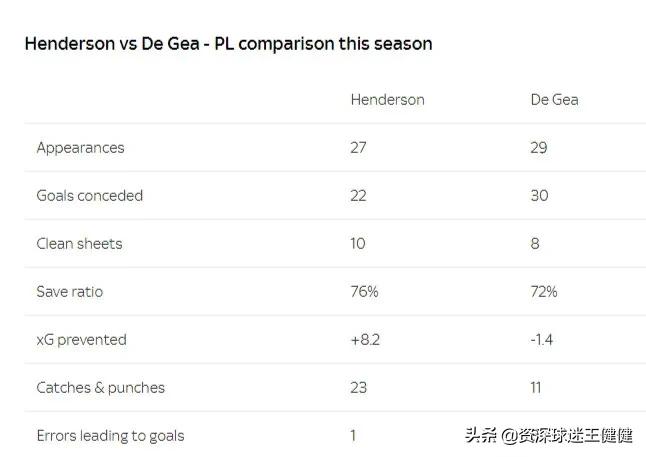The height and width of the screenshot is (457, 646).
Task: Click De Gea's 72% save ratio
Action: coord(544,292)
